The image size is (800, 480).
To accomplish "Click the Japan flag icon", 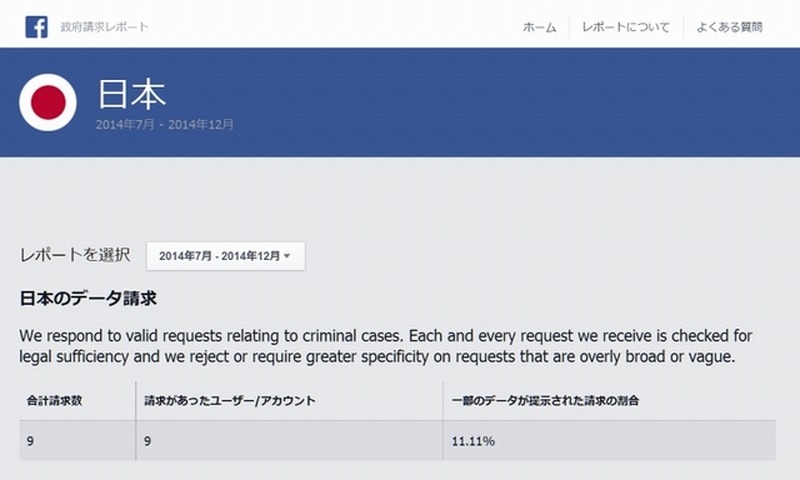I will 48,102.
